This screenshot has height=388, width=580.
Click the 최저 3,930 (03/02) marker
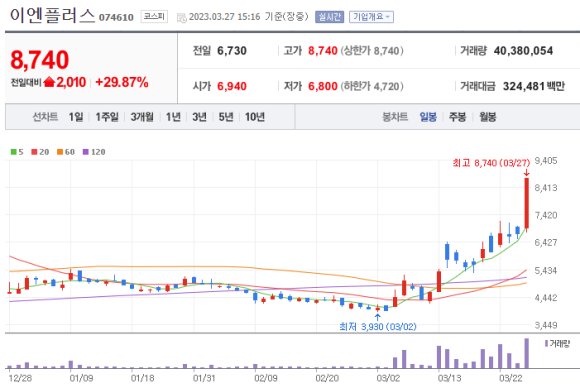pos(378,327)
